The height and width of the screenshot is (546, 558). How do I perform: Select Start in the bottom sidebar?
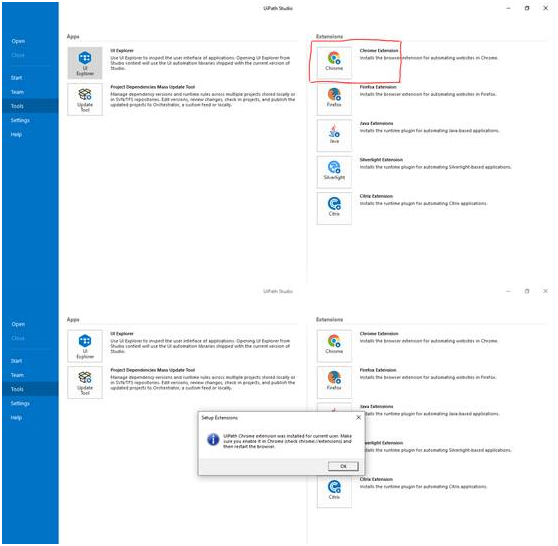coord(16,361)
